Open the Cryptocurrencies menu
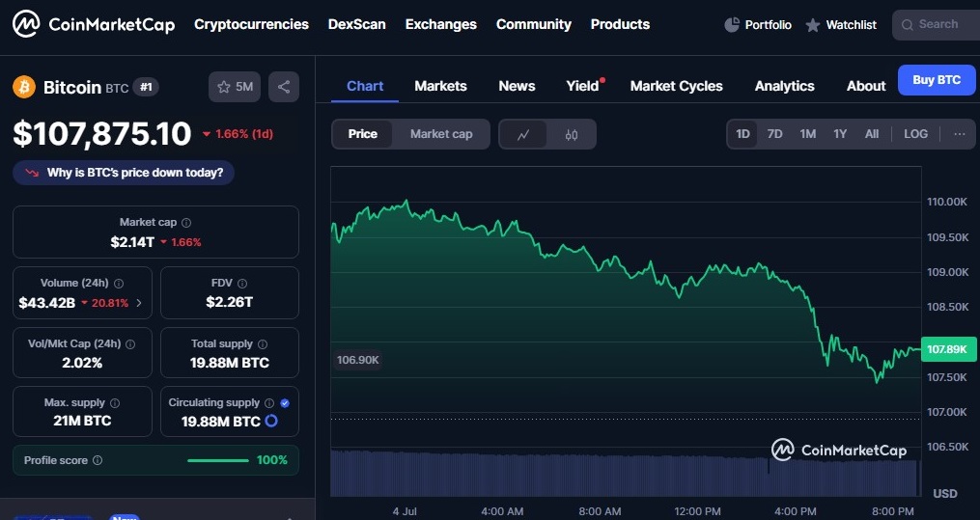Image resolution: width=980 pixels, height=520 pixels. click(251, 24)
